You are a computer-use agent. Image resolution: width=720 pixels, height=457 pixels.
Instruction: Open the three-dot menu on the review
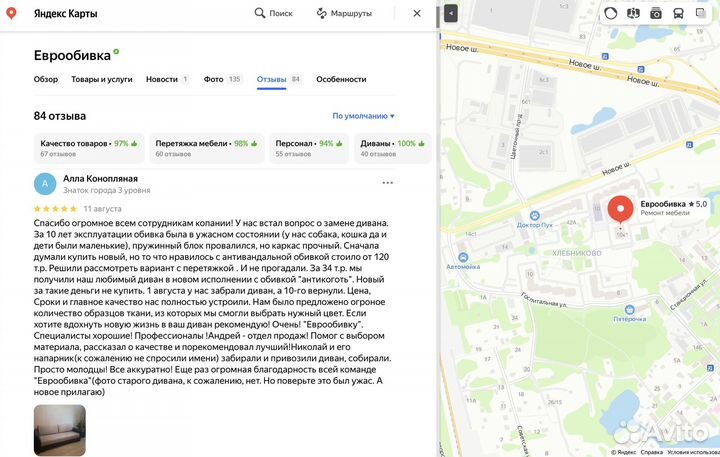click(x=388, y=183)
